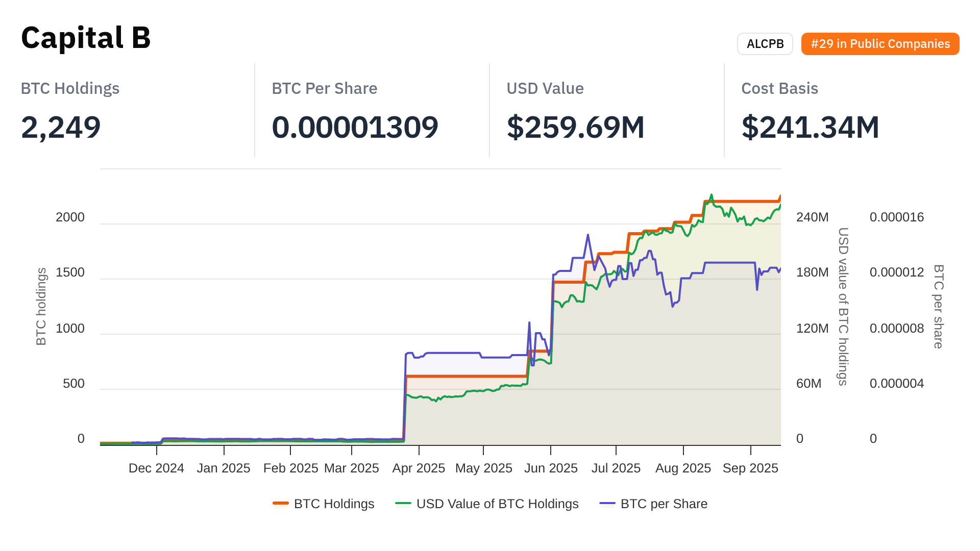The image size is (980, 551).
Task: Click the BTC holdings y-axis title
Action: 41,306
